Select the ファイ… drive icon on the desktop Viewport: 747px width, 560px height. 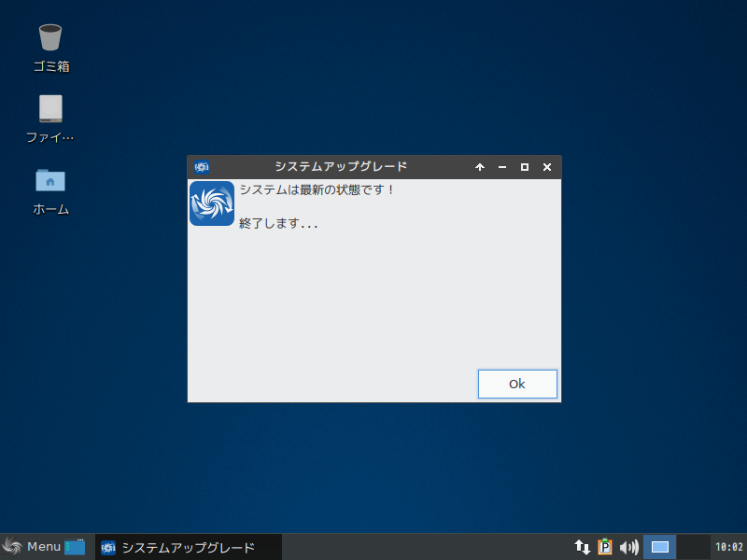(x=50, y=119)
